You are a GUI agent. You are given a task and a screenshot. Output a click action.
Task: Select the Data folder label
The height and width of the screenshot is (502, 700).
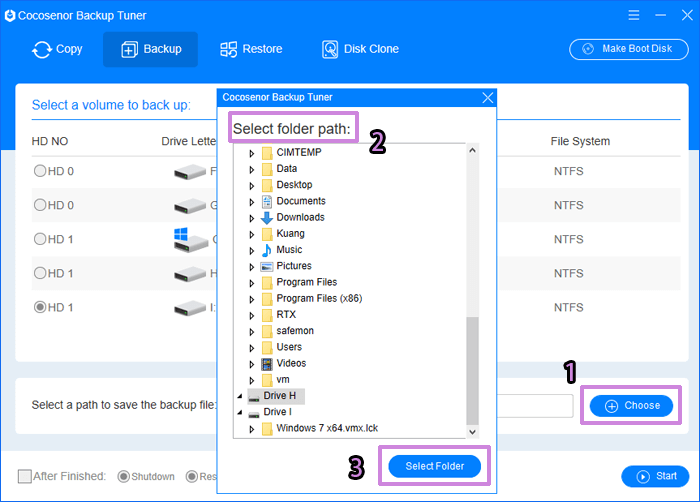(287, 169)
